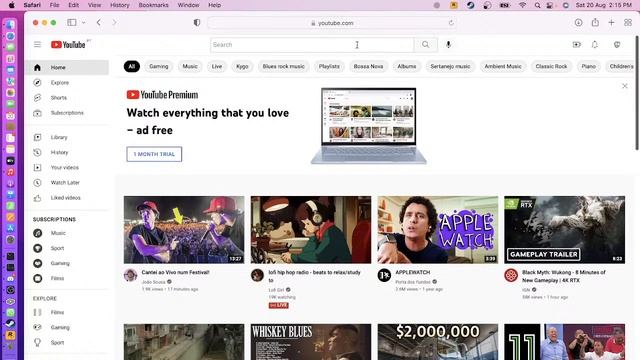
Task: Open Films under Explore section
Action: pyautogui.click(x=67, y=312)
